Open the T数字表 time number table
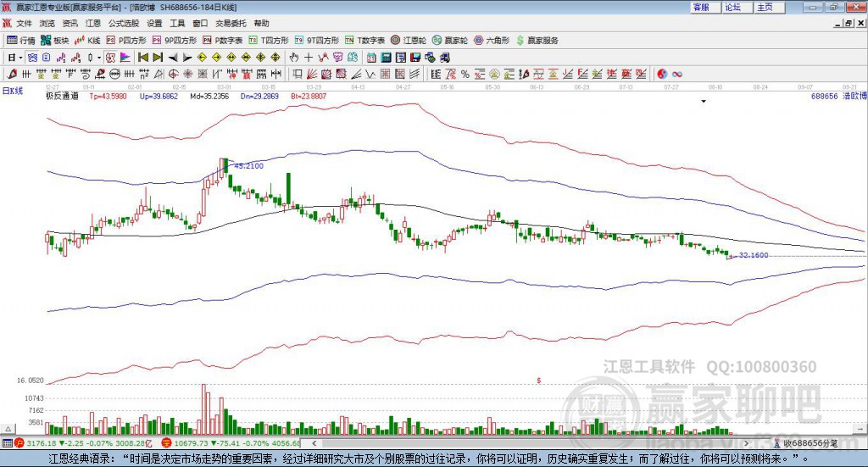 (364, 41)
